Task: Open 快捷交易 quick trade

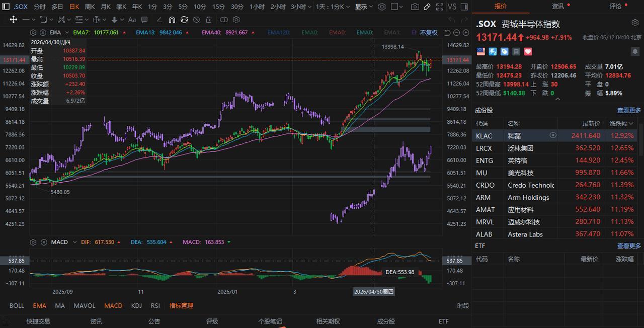Action: (x=38, y=321)
